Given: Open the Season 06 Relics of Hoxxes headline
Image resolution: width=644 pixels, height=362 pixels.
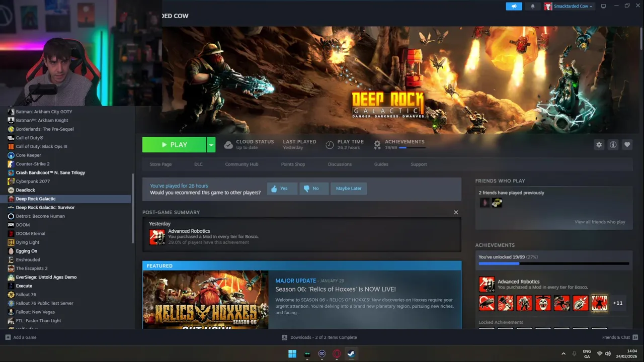Looking at the screenshot, I should point(336,289).
